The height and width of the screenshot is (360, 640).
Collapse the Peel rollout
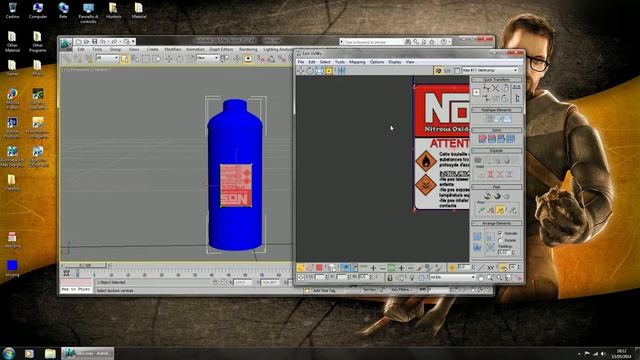[496, 187]
